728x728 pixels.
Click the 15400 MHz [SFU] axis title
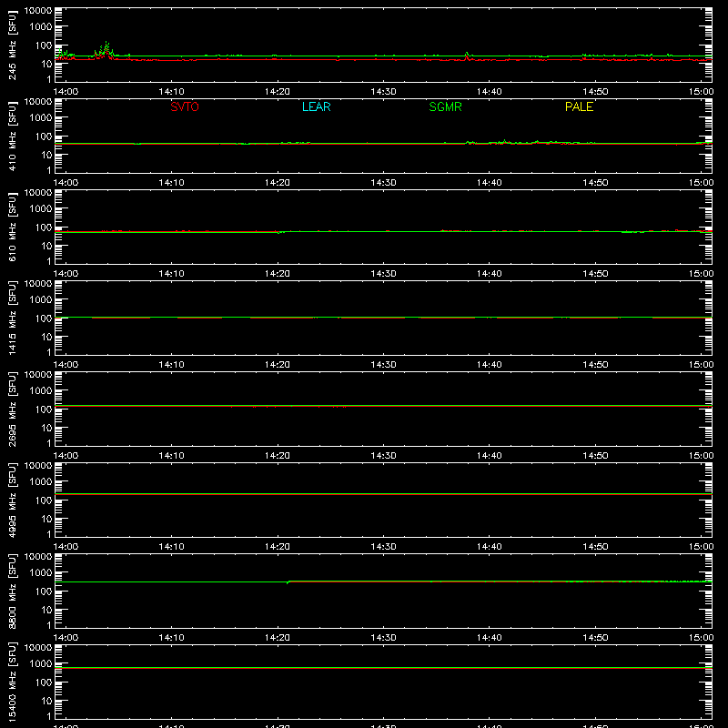coord(12,682)
